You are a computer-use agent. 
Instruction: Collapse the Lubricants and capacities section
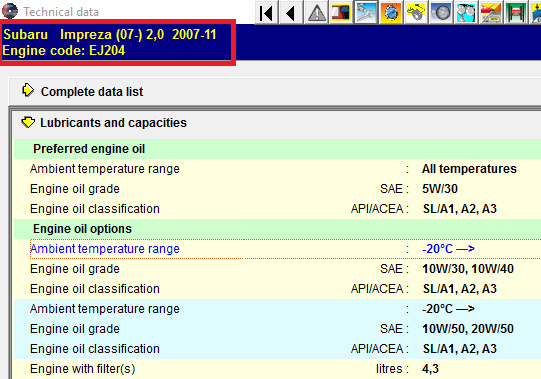[x=28, y=122]
